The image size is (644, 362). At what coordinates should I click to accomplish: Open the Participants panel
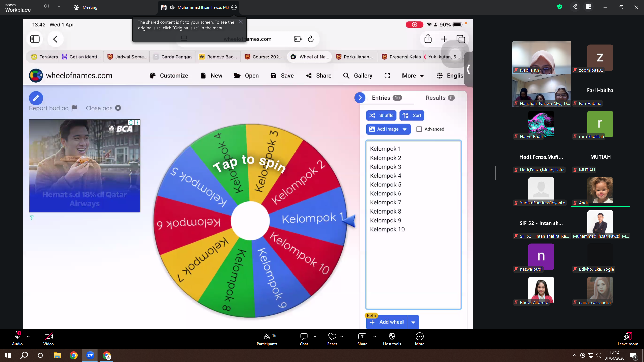267,339
